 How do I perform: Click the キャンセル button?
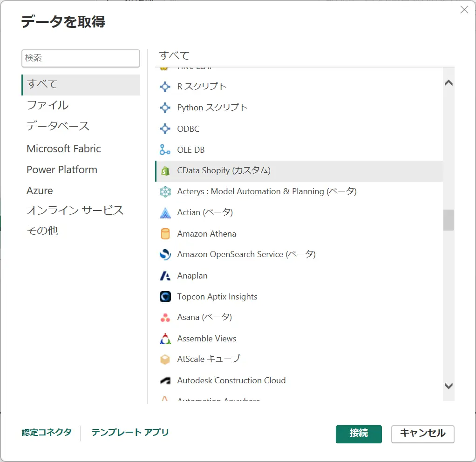422,434
